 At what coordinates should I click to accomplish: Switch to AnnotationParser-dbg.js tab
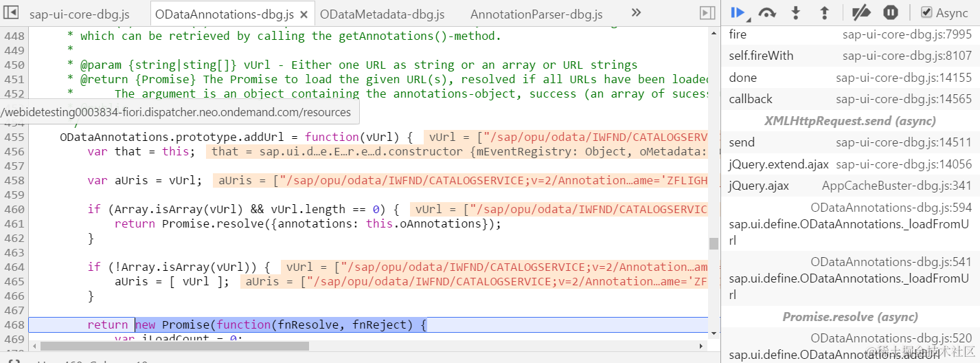point(536,14)
